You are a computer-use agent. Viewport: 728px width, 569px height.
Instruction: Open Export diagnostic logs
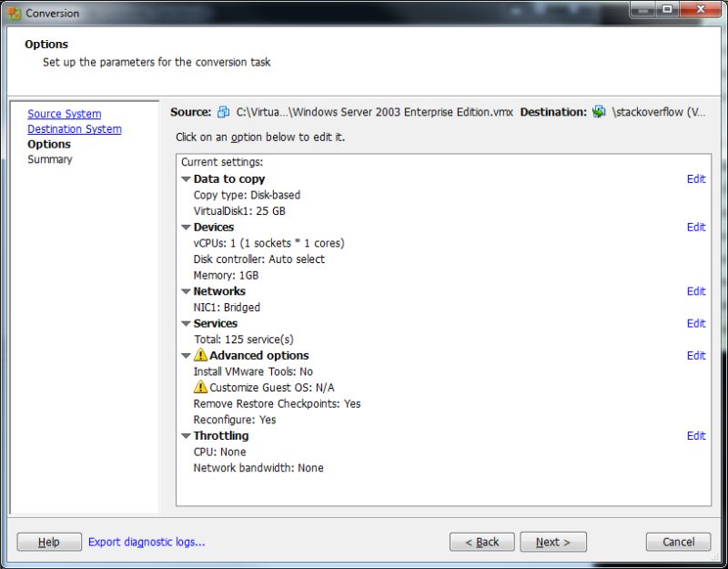[x=146, y=542]
